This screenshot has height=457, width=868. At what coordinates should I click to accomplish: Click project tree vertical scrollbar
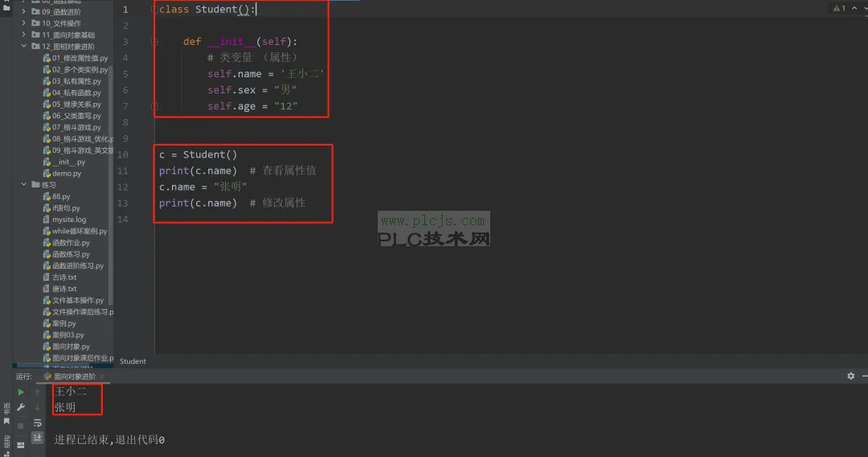click(111, 186)
